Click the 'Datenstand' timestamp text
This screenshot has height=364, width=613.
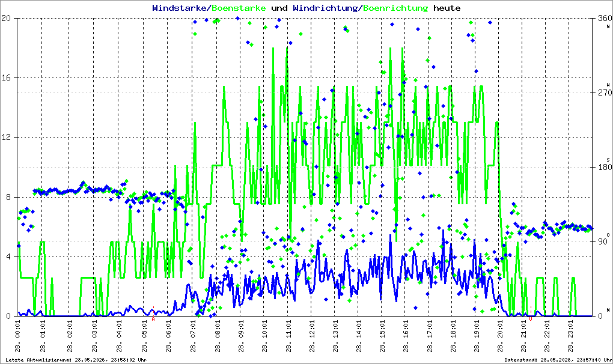(x=558, y=360)
